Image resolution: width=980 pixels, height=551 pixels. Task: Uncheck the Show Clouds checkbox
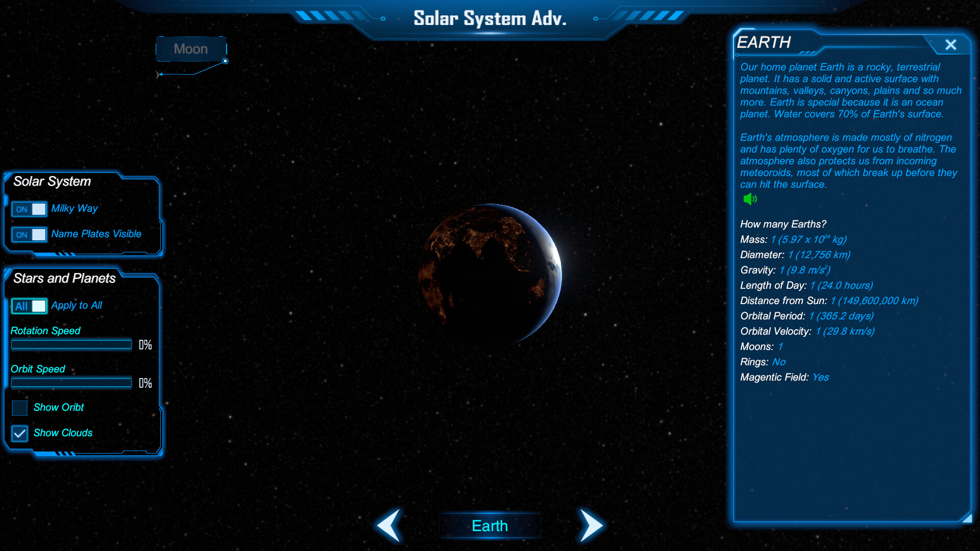(19, 433)
